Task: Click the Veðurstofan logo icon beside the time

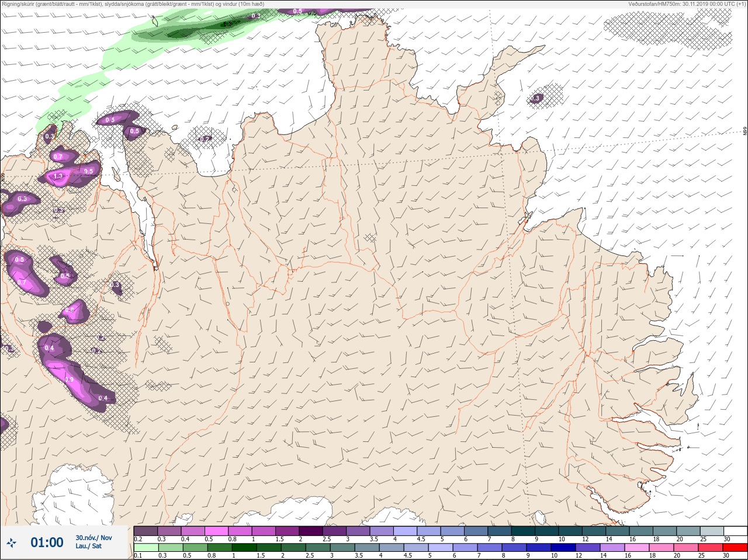Action: point(12,542)
